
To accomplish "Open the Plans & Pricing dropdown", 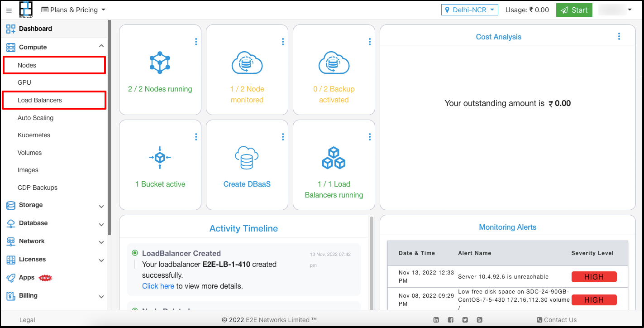I will [73, 10].
